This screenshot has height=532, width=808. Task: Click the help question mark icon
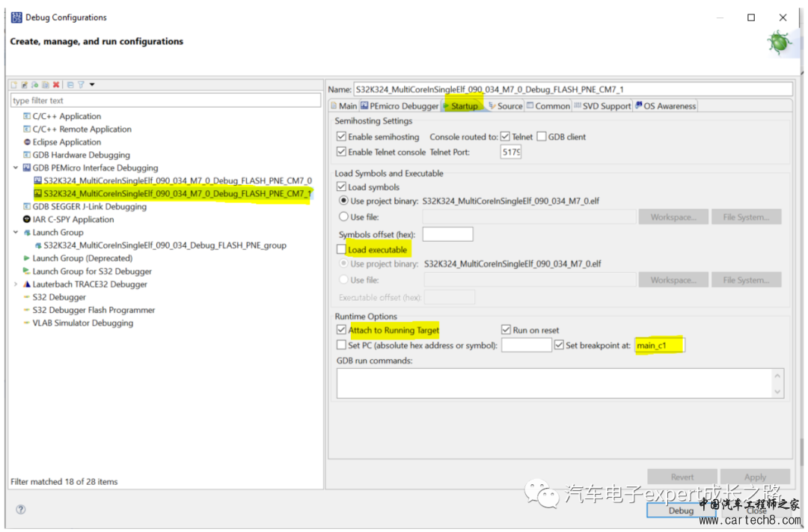(x=21, y=510)
